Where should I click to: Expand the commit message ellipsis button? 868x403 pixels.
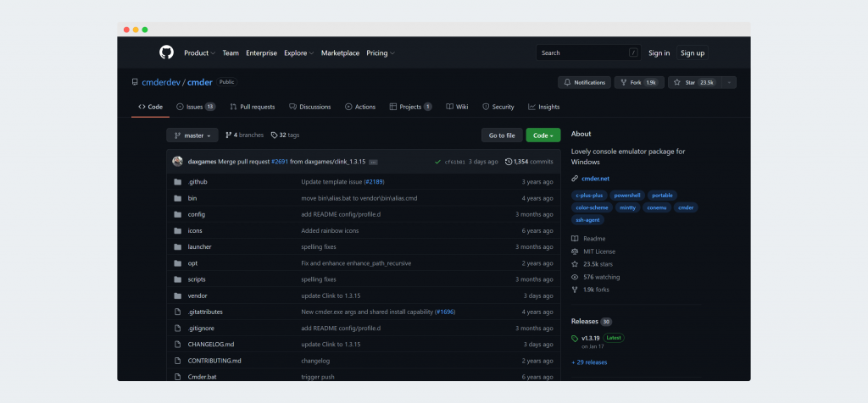click(x=373, y=162)
